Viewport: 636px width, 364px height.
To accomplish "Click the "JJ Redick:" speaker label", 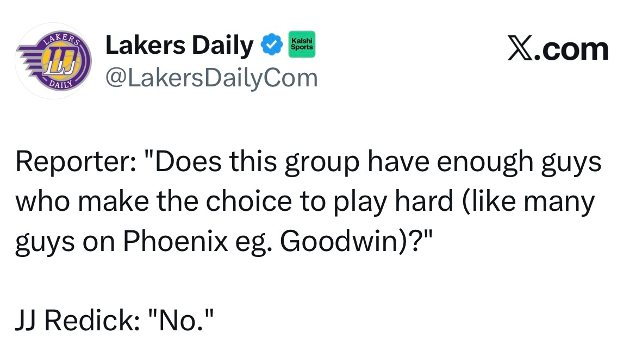I will pos(78,320).
